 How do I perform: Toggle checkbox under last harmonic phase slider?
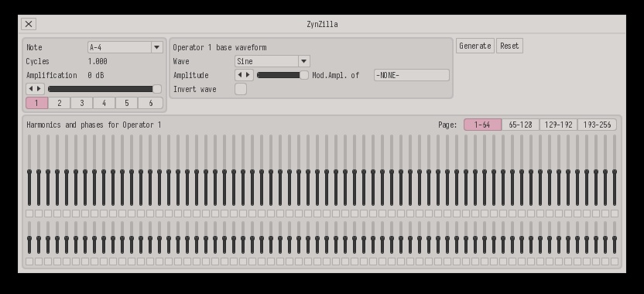click(x=615, y=262)
